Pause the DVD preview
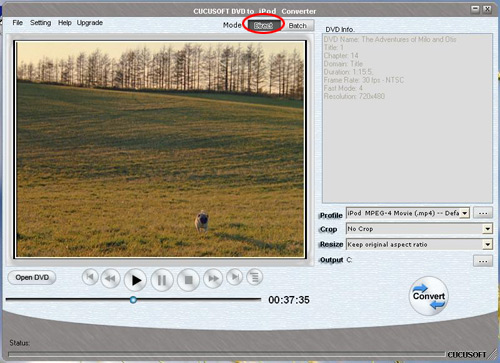 tap(162, 280)
